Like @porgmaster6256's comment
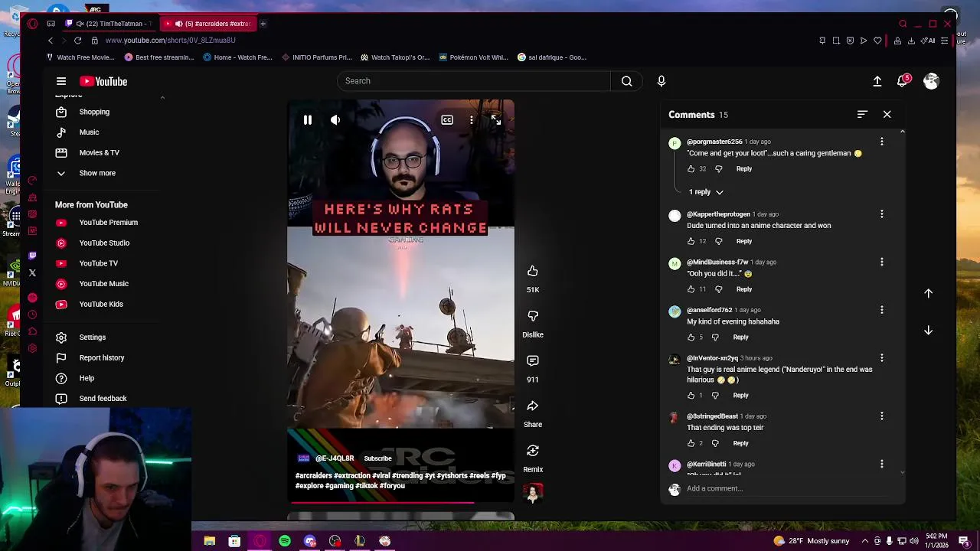 pos(691,169)
